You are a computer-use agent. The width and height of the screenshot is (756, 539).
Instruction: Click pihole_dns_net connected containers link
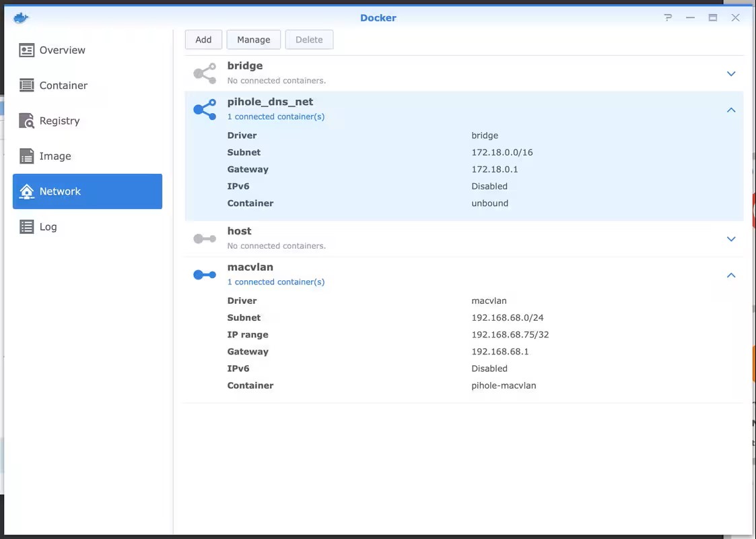click(x=276, y=117)
